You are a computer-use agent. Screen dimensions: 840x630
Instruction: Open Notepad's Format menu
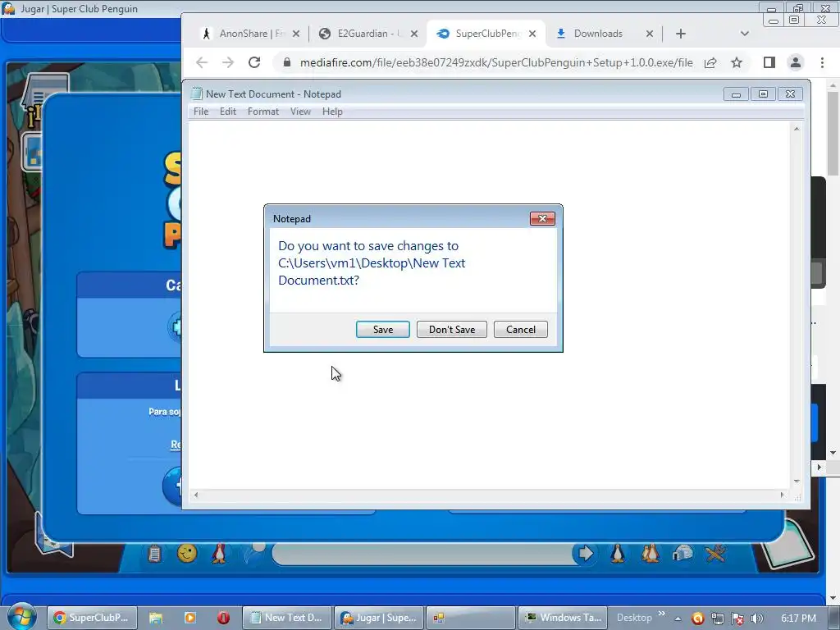coord(263,112)
